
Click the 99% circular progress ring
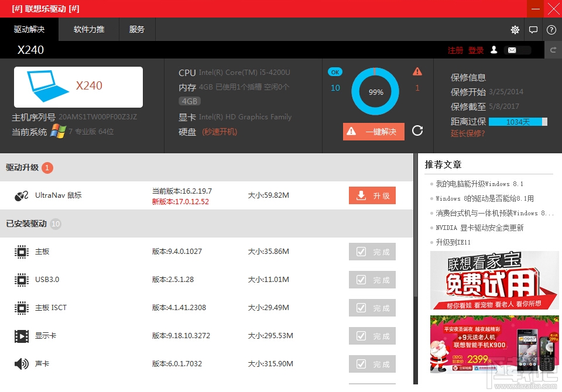click(375, 92)
